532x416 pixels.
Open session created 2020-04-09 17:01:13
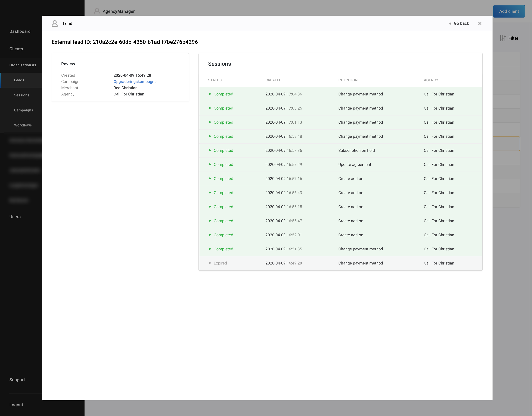[x=341, y=122]
